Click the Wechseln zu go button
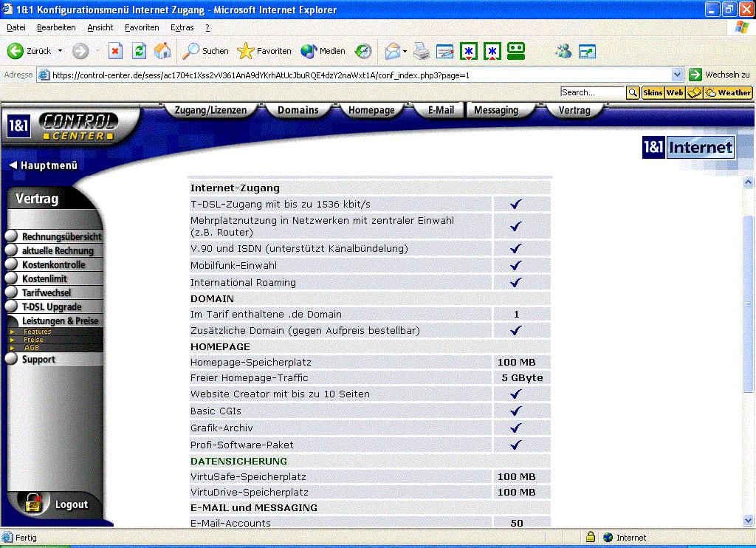This screenshot has height=548, width=756. pos(719,75)
